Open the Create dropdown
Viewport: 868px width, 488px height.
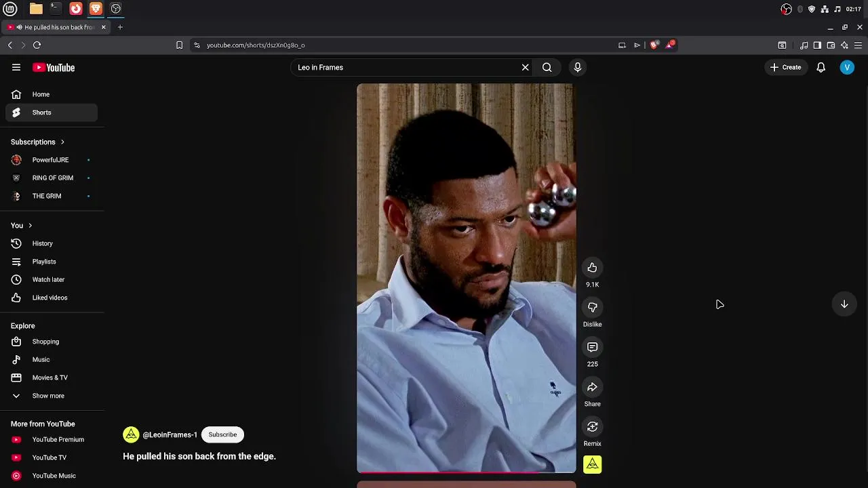(x=786, y=67)
